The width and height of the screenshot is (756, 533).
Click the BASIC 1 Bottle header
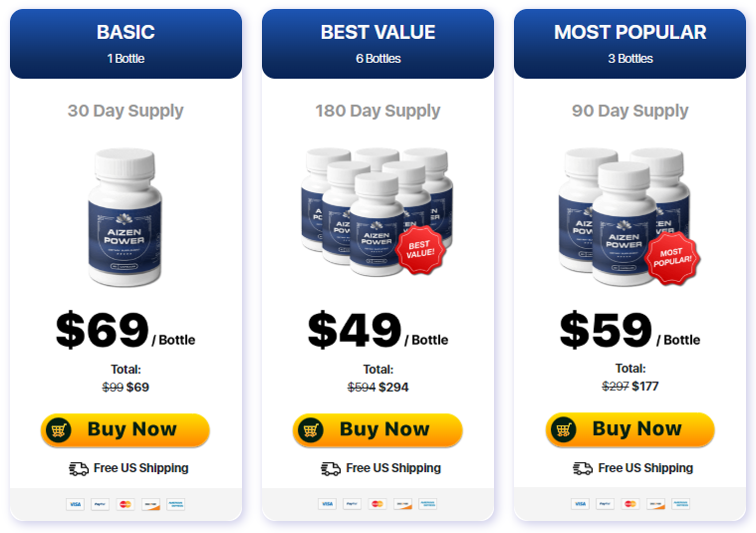pos(126,44)
